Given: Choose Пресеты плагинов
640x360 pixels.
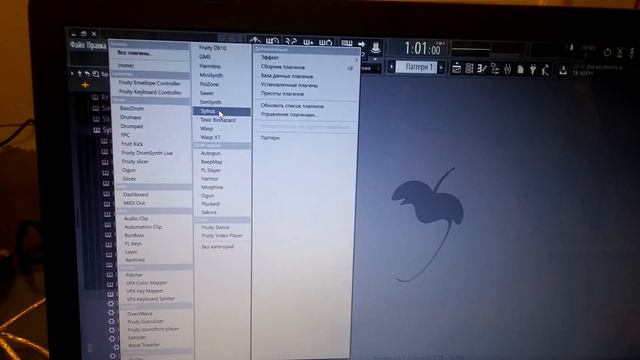Looking at the screenshot, I should tap(282, 94).
